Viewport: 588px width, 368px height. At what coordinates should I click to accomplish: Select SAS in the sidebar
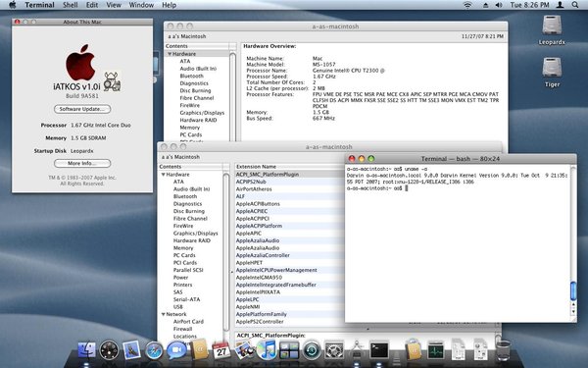(177, 292)
